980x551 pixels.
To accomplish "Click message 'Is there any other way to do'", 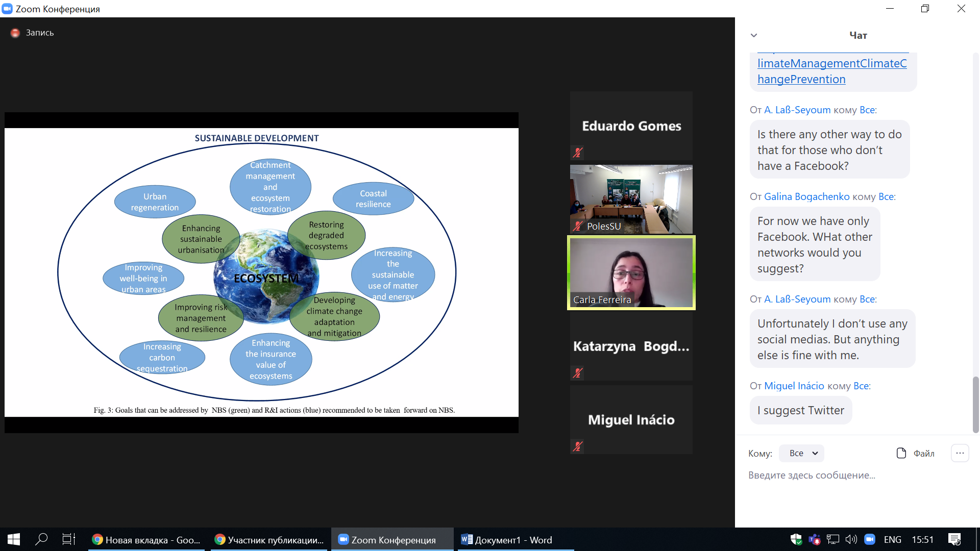I will point(830,149).
